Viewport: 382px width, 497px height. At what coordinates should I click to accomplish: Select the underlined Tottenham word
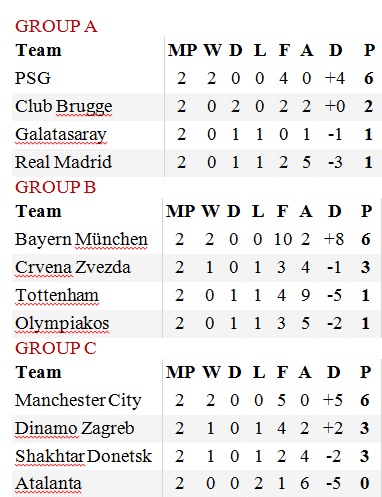pos(57,296)
